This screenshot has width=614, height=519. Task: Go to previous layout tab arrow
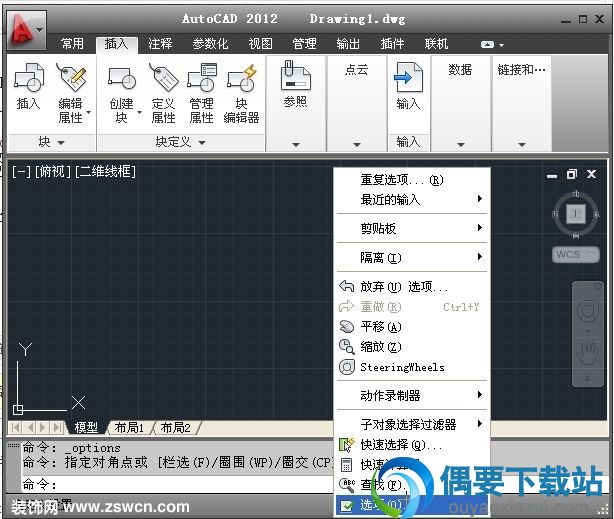[31, 427]
